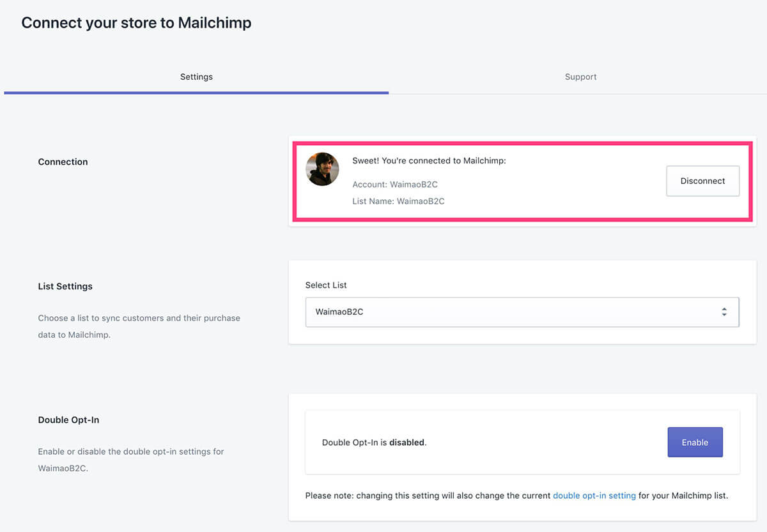Click the 'Connect your store to Mailchimp' heading
The width and height of the screenshot is (767, 532).
click(x=136, y=23)
